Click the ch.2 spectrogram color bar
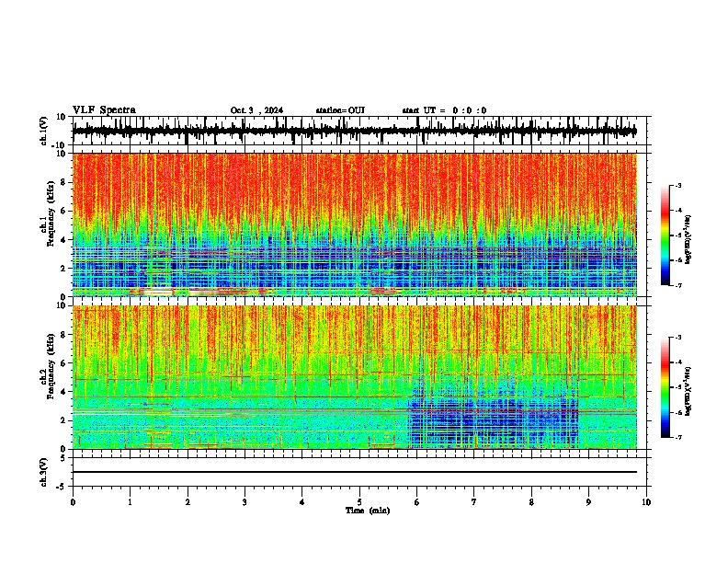This screenshot has width=728, height=563. pos(665,387)
